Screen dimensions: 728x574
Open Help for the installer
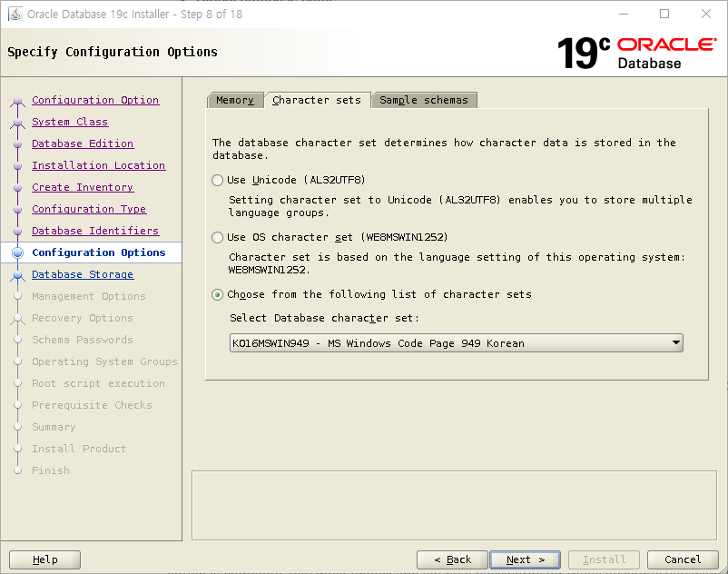tap(45, 559)
